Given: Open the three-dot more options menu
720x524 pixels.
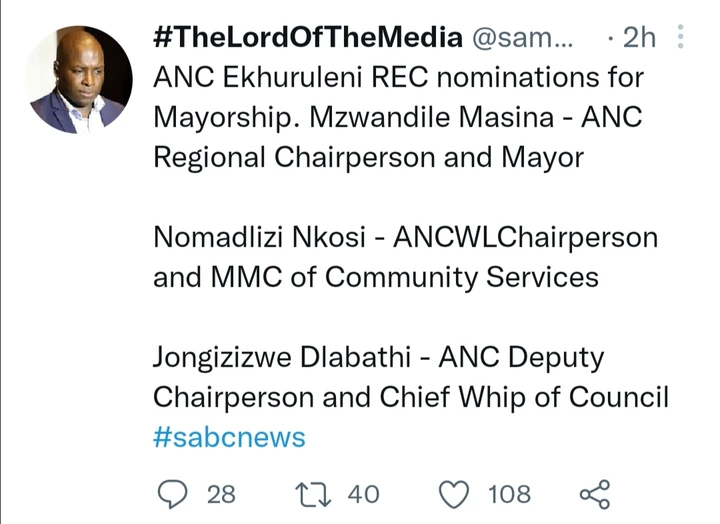Looking at the screenshot, I should tap(681, 37).
